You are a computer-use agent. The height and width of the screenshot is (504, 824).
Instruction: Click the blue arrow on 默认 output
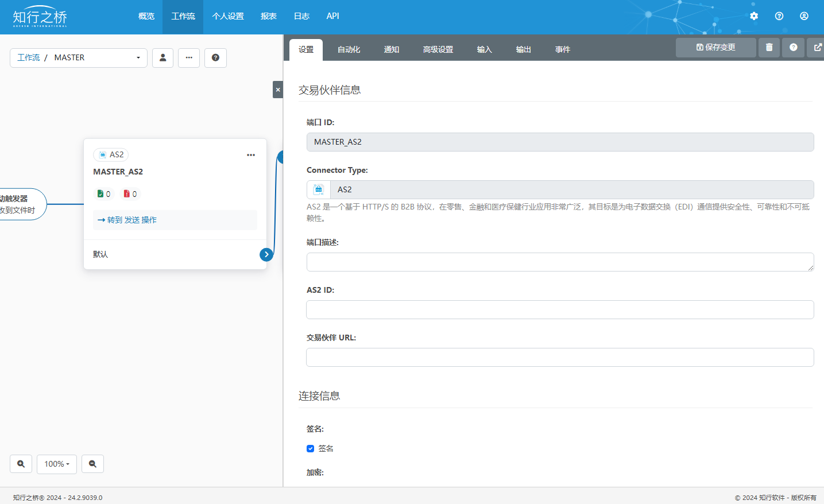pyautogui.click(x=266, y=254)
